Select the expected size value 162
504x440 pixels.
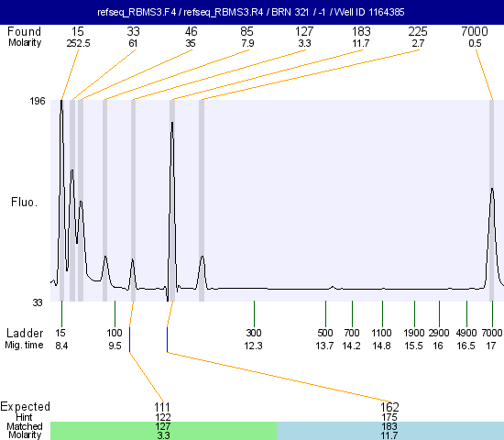(x=389, y=407)
